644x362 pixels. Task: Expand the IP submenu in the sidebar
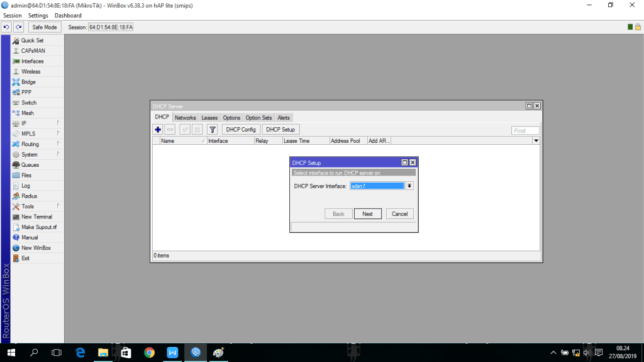(x=38, y=123)
